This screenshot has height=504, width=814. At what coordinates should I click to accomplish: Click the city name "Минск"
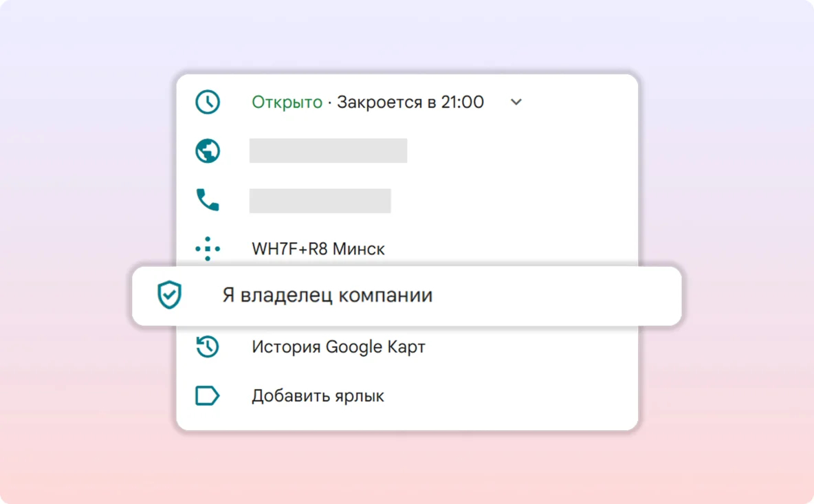click(x=359, y=249)
